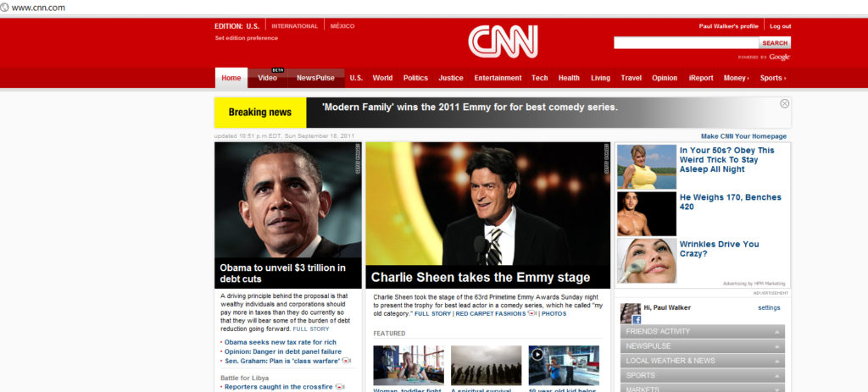
Task: Click Facebook icon beside Paul Walker avatar
Action: (x=636, y=319)
